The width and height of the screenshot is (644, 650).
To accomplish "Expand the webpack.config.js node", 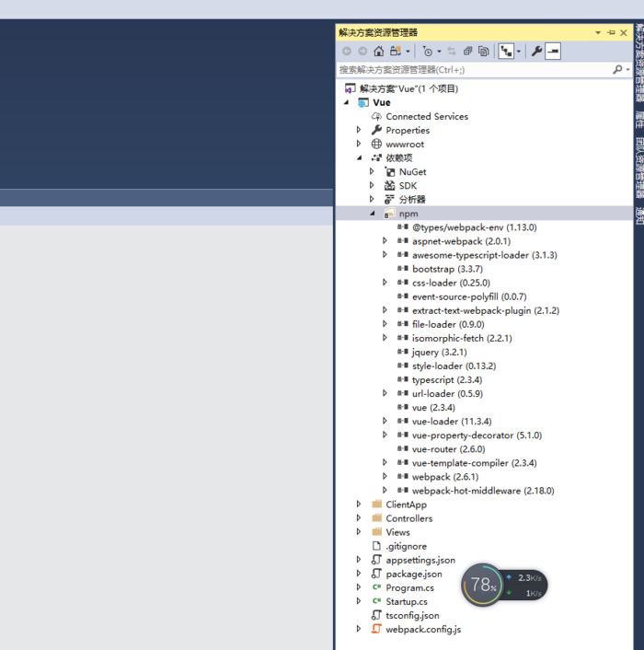I will pos(359,629).
